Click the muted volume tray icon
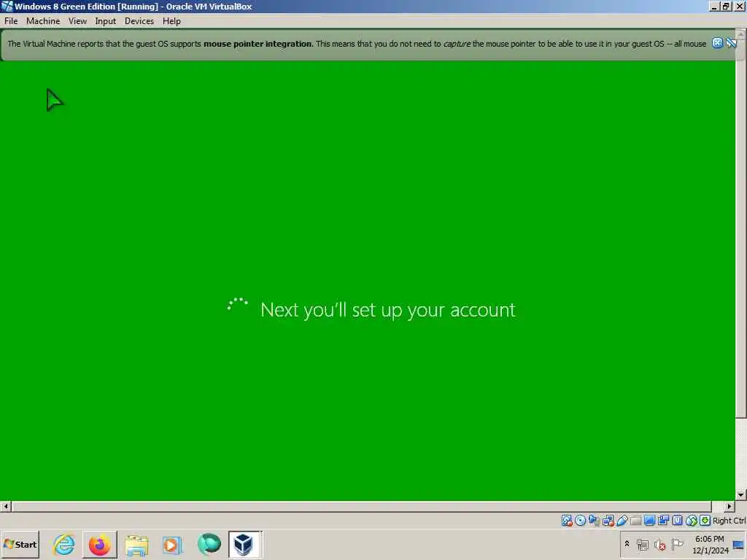 (659, 544)
